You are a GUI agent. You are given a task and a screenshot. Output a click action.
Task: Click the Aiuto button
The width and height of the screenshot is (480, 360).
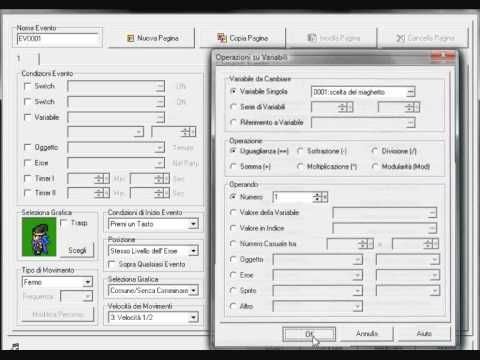424,334
